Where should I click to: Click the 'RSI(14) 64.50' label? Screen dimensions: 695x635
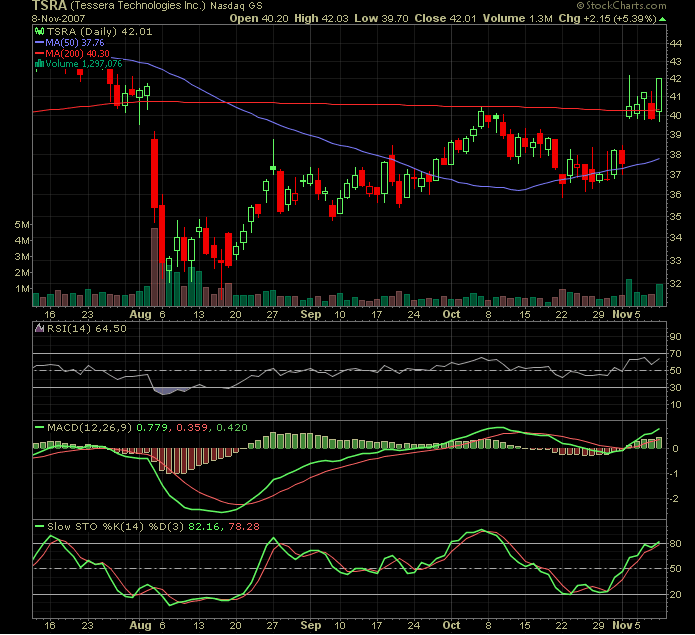click(86, 328)
